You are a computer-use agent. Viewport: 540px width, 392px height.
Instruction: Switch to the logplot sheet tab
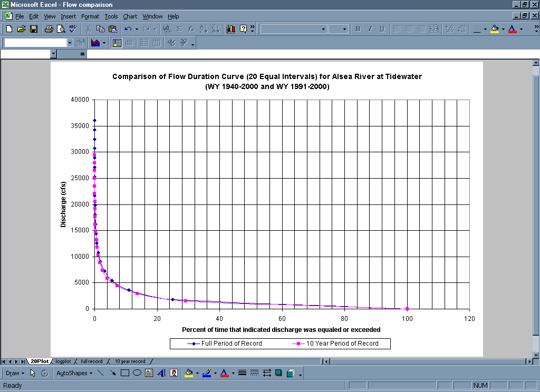[63, 361]
